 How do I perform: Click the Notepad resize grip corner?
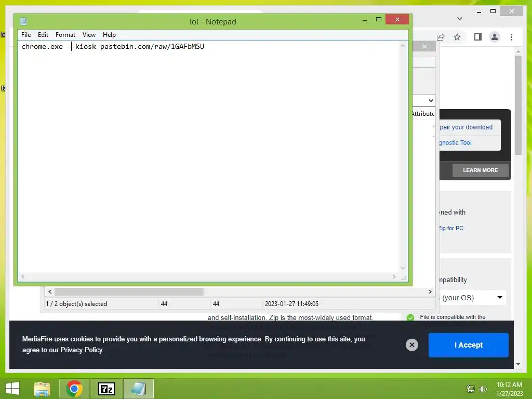point(403,277)
